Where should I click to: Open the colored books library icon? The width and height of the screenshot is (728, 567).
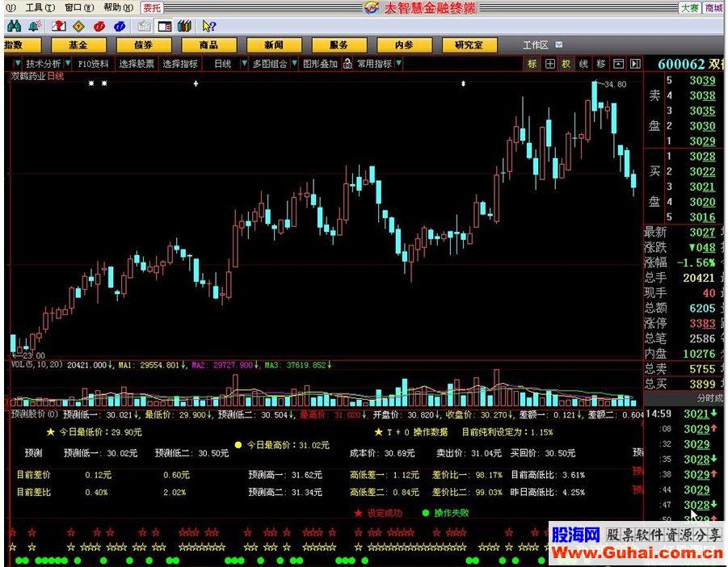pos(185,26)
